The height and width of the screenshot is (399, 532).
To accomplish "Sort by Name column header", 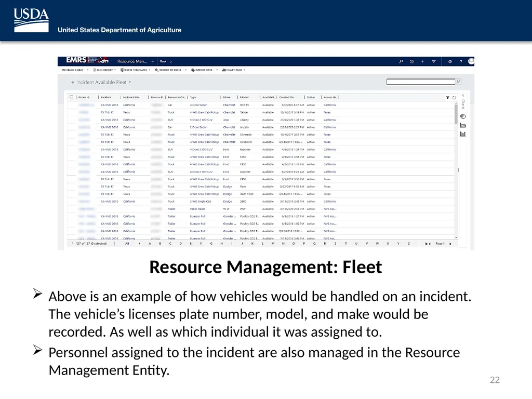I will coord(84,97).
